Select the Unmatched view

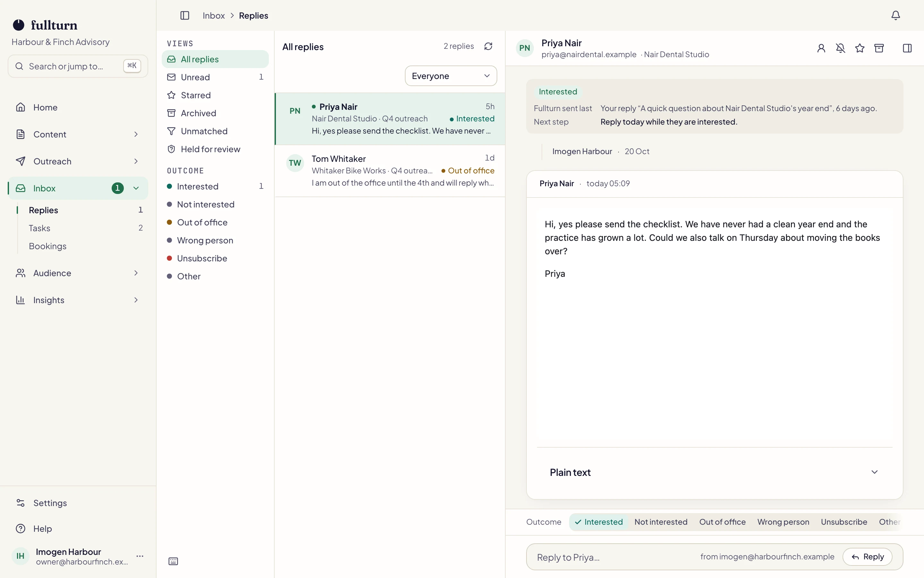pos(215,131)
